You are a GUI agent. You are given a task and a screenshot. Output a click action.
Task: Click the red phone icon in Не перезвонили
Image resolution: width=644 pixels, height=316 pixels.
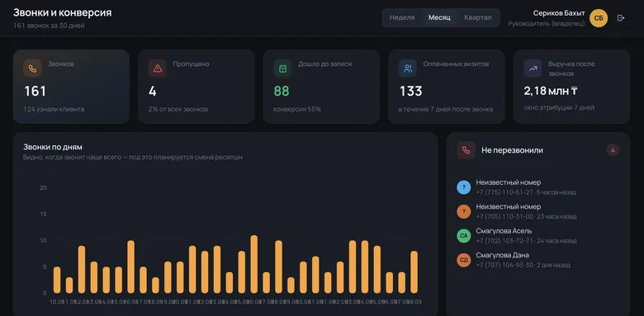pyautogui.click(x=466, y=150)
